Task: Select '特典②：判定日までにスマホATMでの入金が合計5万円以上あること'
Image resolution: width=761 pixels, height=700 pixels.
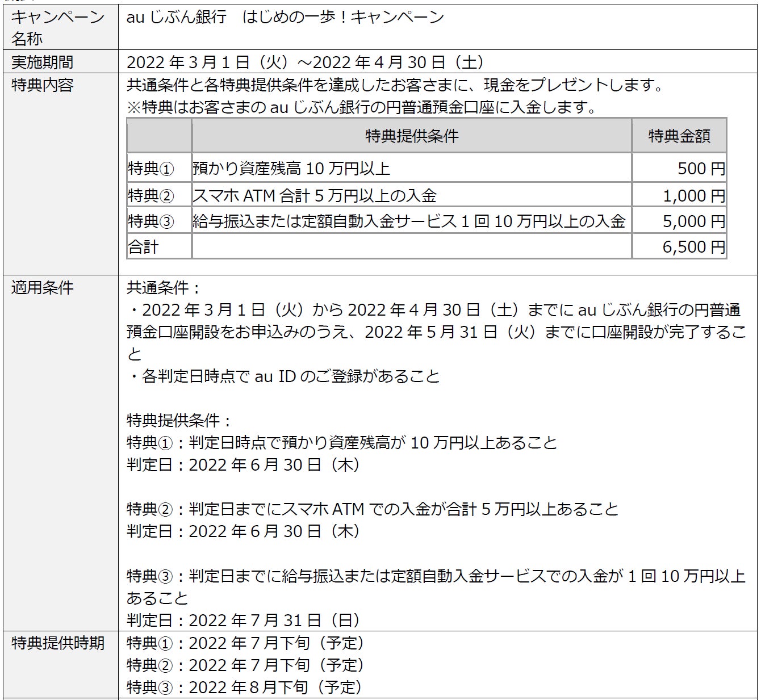Action: [373, 509]
